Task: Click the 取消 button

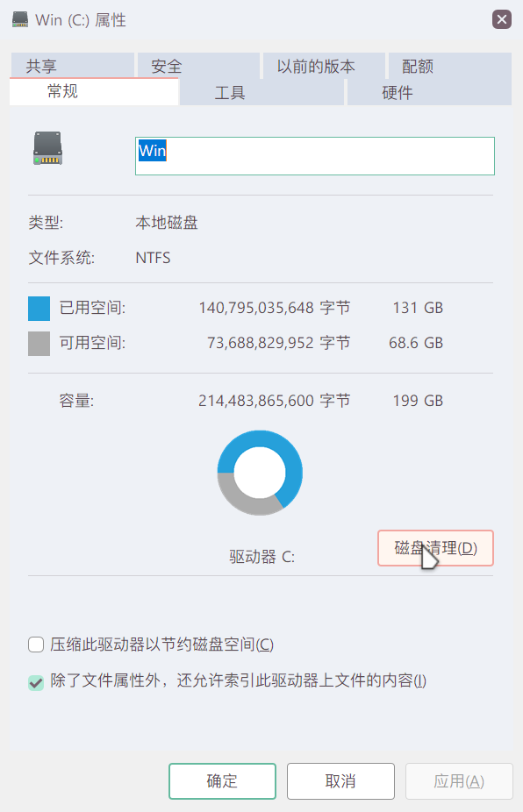Action: point(340,781)
